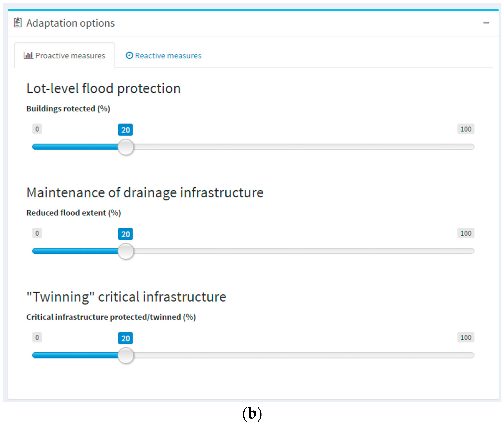Click the clipboard icon beside Adaptation options
The height and width of the screenshot is (426, 504).
click(18, 23)
